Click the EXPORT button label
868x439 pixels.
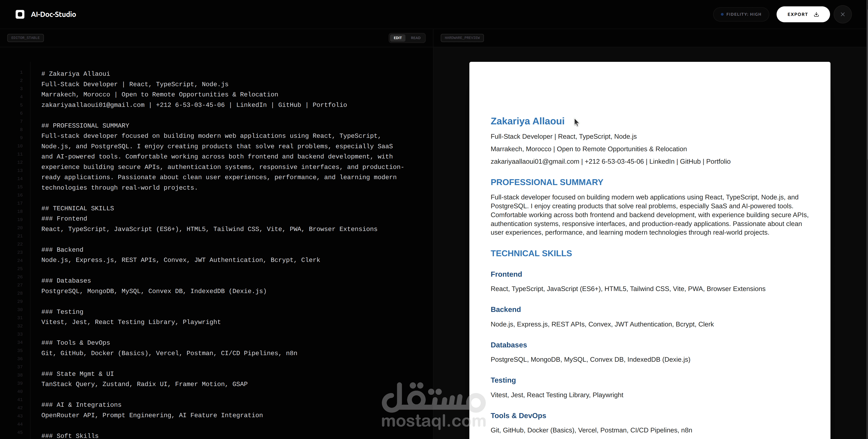click(x=798, y=14)
